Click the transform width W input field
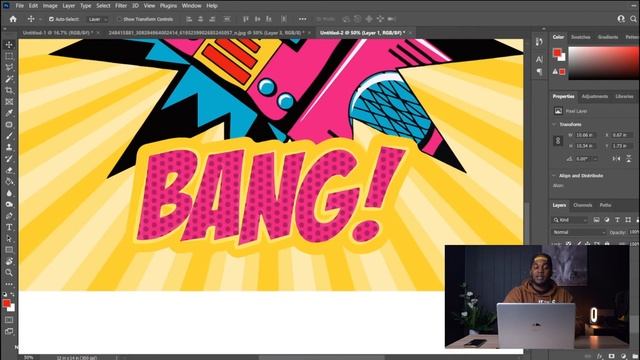This screenshot has height=360, width=640. point(585,135)
